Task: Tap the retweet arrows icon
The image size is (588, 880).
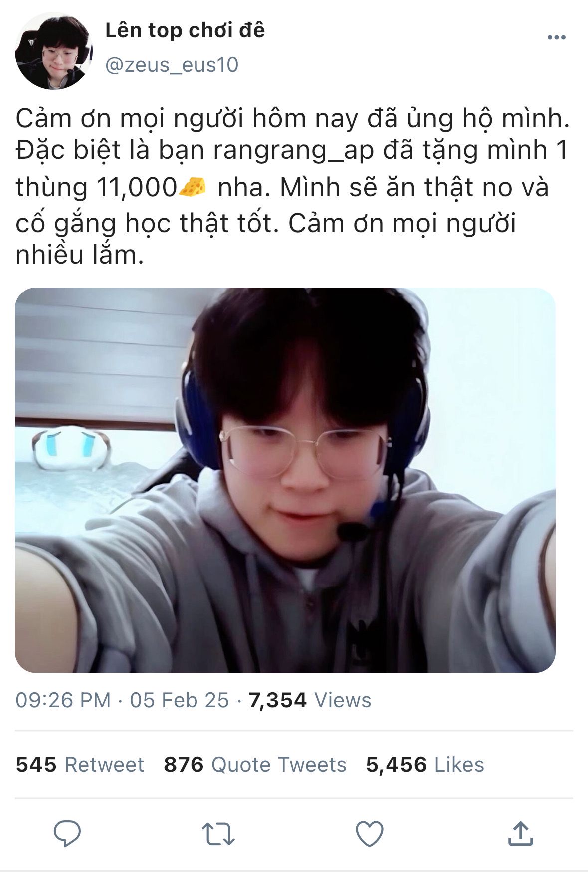Action: pos(218,834)
